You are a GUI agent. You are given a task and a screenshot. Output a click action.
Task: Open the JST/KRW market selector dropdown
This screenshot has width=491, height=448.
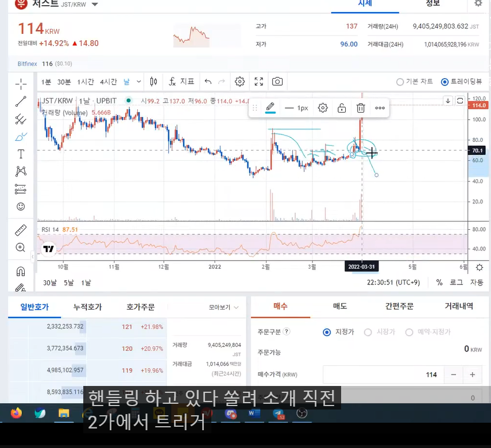pyautogui.click(x=95, y=5)
